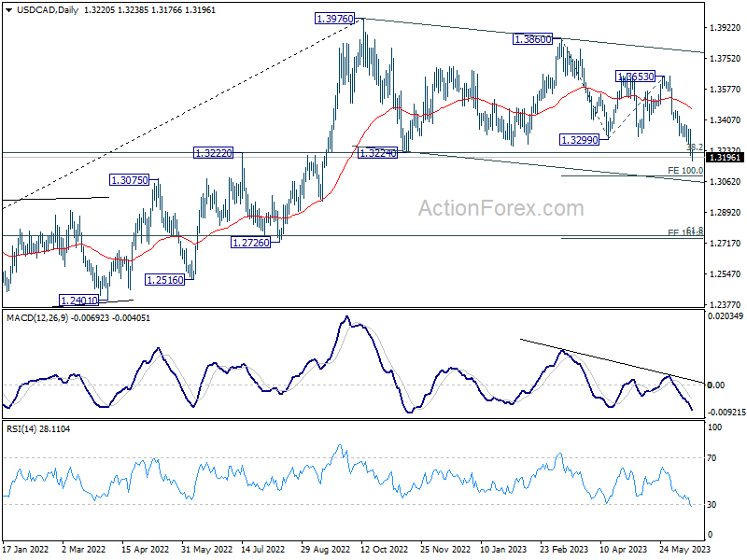Screen dimensions: 747x560
Task: Click the 12 Oct 2022 date label
Action: click(385, 549)
